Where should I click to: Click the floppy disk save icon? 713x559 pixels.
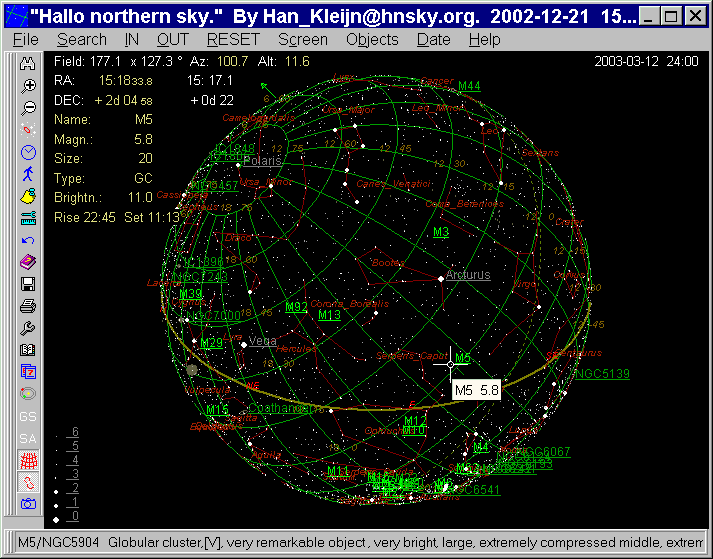tap(28, 284)
